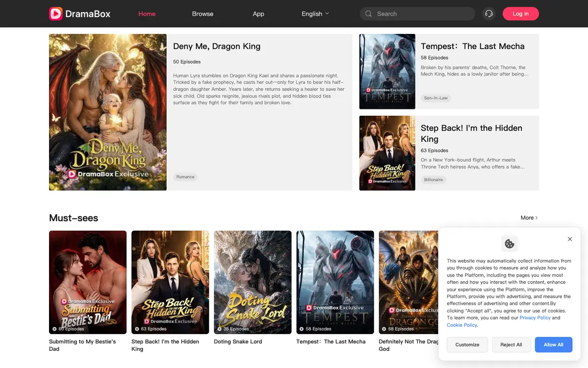Open the Doting Snake Lord poster

point(253,282)
